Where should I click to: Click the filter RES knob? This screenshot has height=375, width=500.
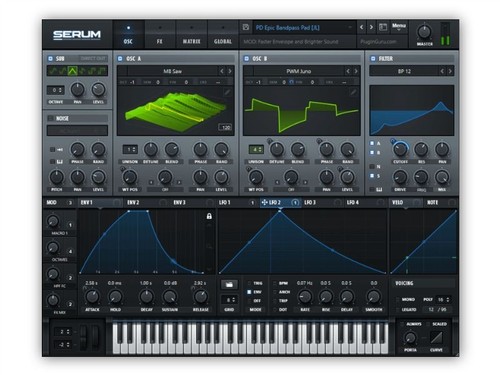pos(421,149)
